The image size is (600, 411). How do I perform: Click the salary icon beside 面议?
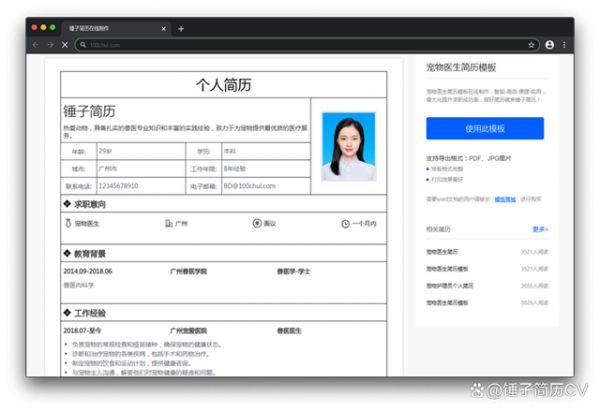(257, 224)
